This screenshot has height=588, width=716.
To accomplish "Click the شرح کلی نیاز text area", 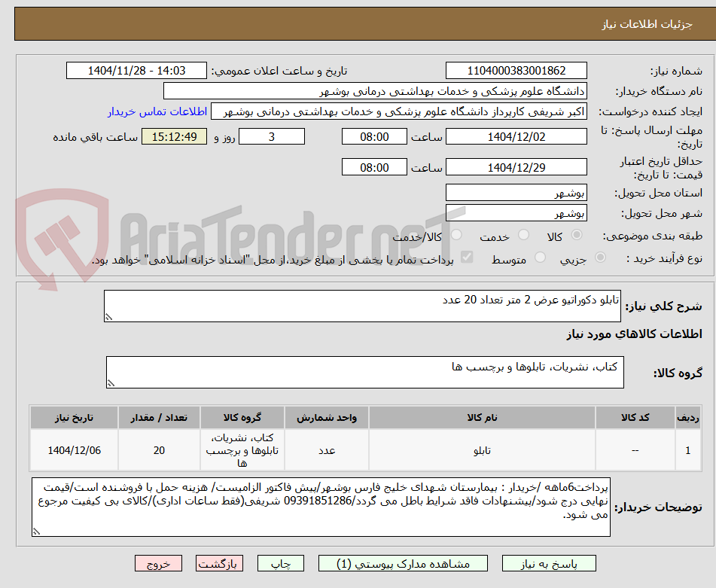I will pos(362,306).
